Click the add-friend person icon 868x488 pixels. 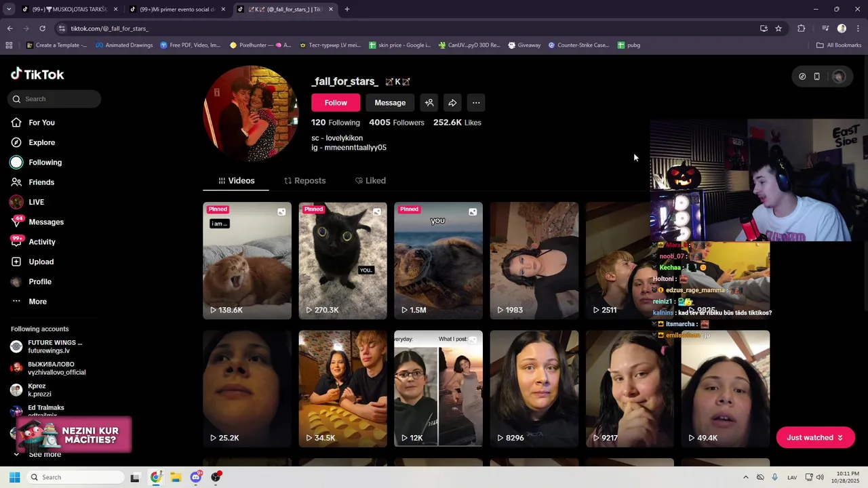[429, 103]
